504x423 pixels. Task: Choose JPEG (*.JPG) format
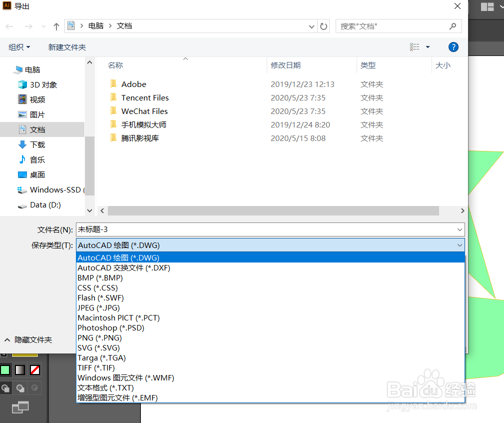pos(271,308)
